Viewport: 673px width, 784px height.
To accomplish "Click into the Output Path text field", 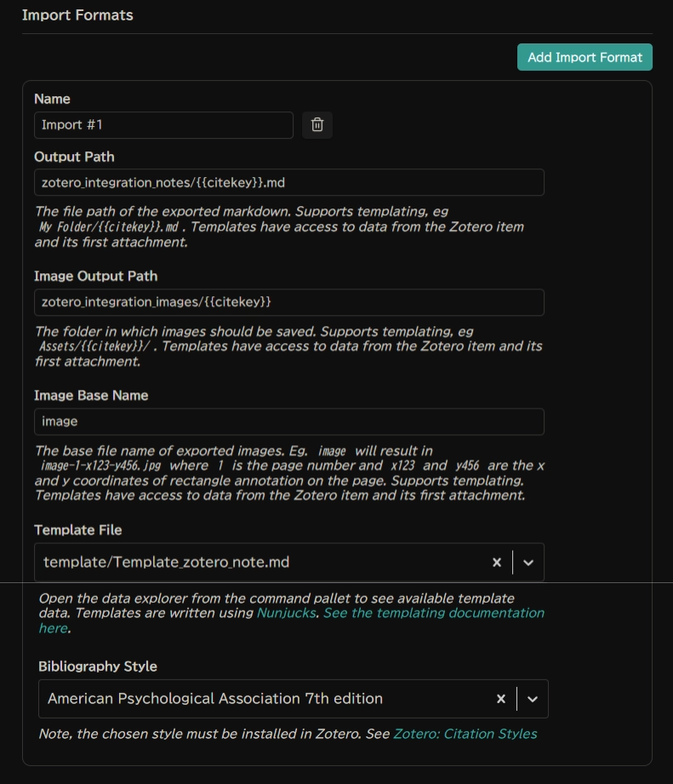I will (288, 182).
